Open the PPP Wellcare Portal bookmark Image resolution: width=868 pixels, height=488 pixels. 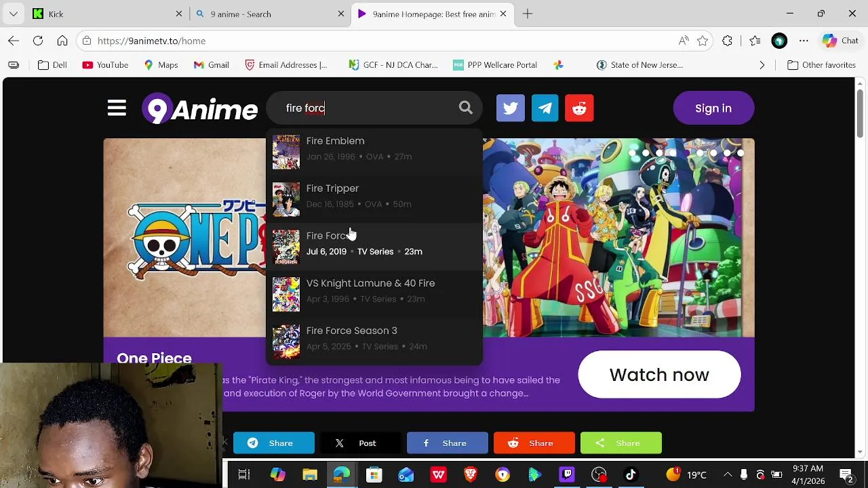point(495,65)
